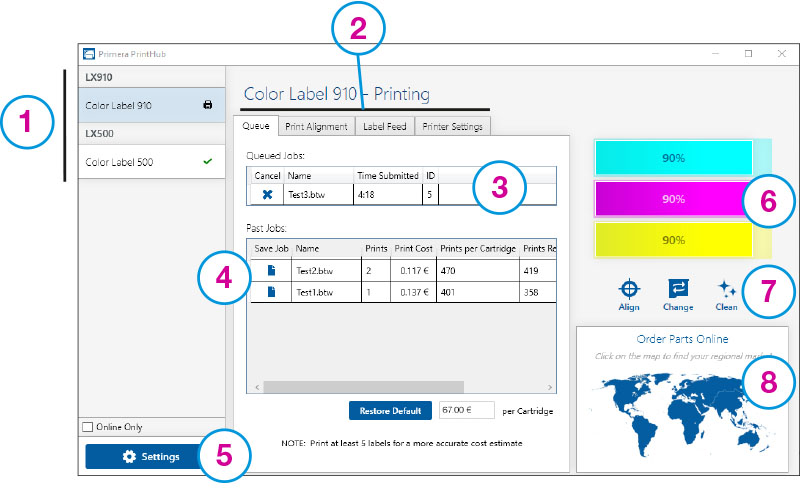
Task: Open the Print Alignment tab
Action: pos(316,127)
